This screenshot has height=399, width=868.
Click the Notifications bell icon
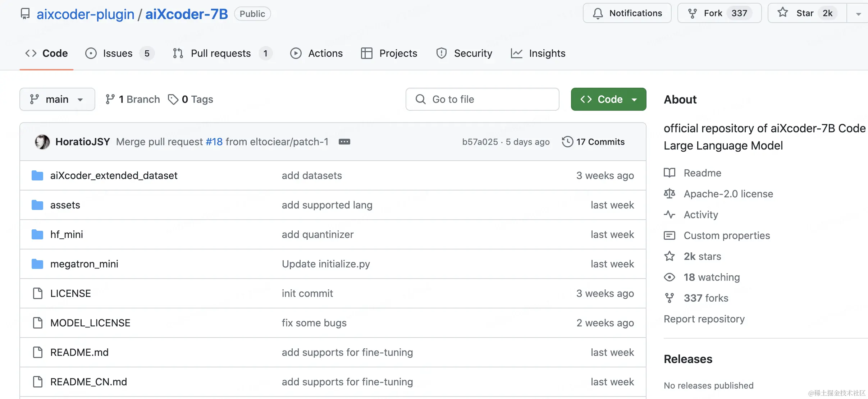(598, 13)
